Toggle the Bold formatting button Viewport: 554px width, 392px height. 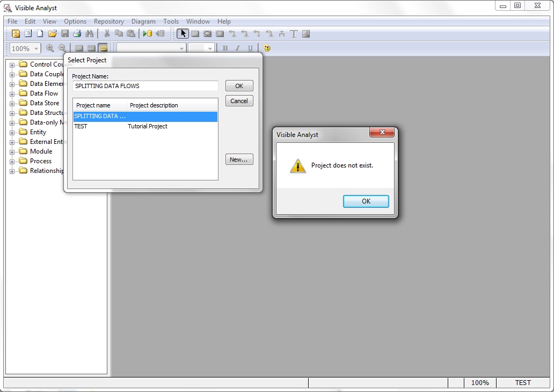[x=225, y=48]
